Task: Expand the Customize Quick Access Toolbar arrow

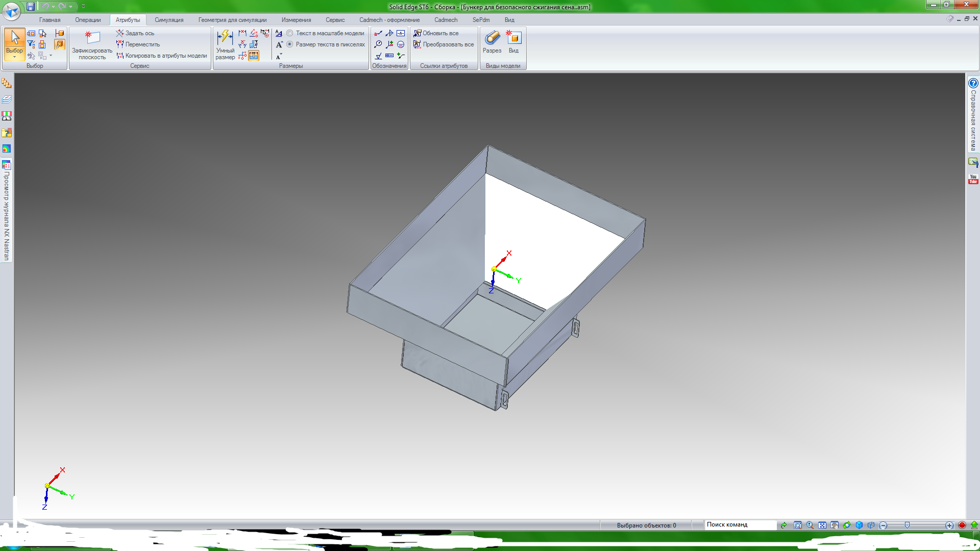Action: (x=83, y=7)
